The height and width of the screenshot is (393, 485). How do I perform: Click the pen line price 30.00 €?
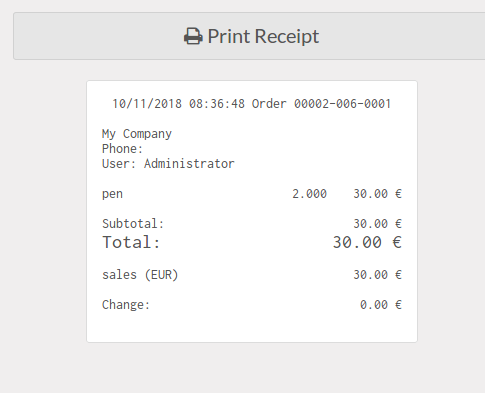tap(377, 194)
